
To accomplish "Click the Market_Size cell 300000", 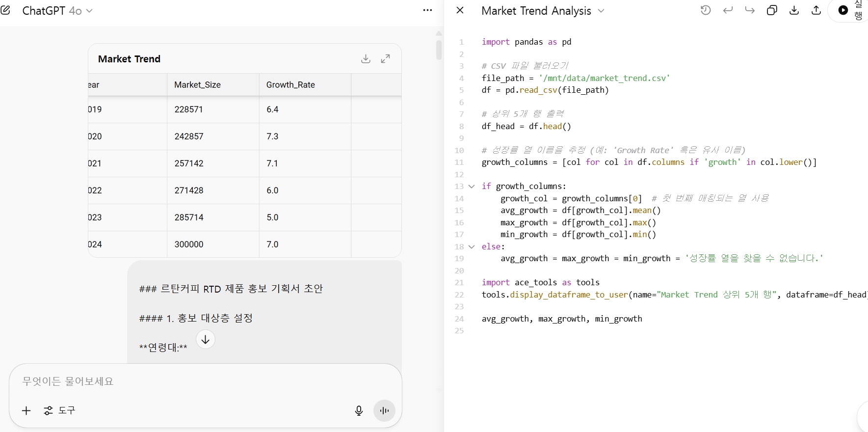I will pyautogui.click(x=213, y=244).
